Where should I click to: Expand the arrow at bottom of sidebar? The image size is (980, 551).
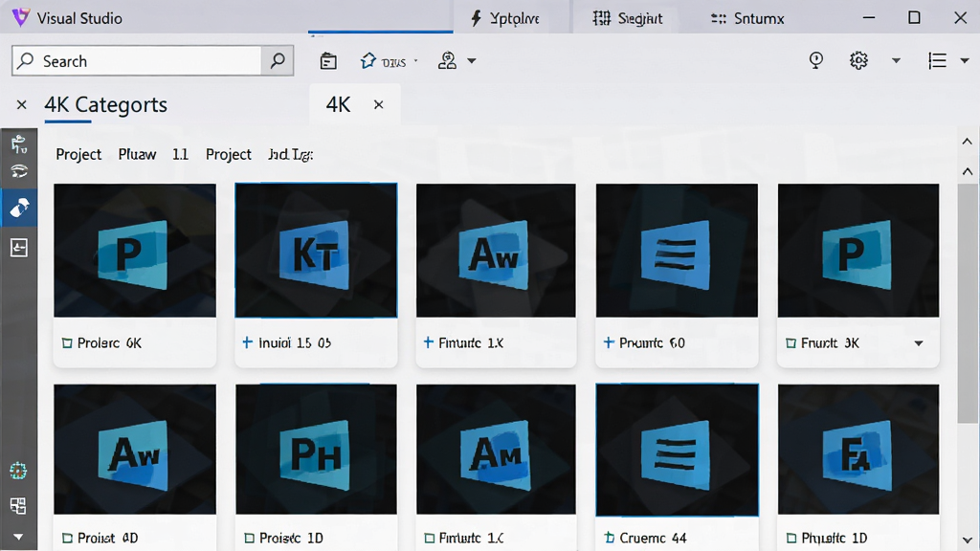tap(18, 537)
